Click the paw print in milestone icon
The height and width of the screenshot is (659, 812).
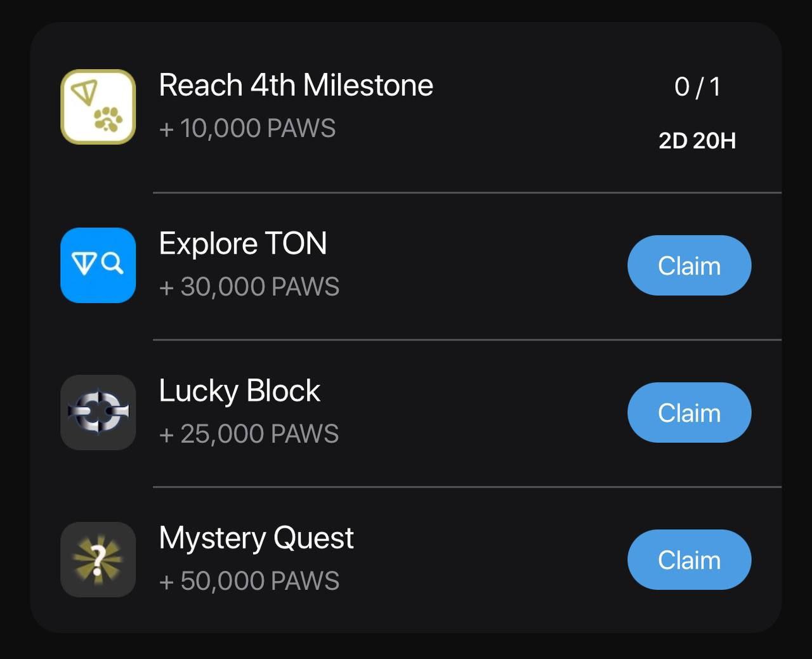pyautogui.click(x=108, y=119)
